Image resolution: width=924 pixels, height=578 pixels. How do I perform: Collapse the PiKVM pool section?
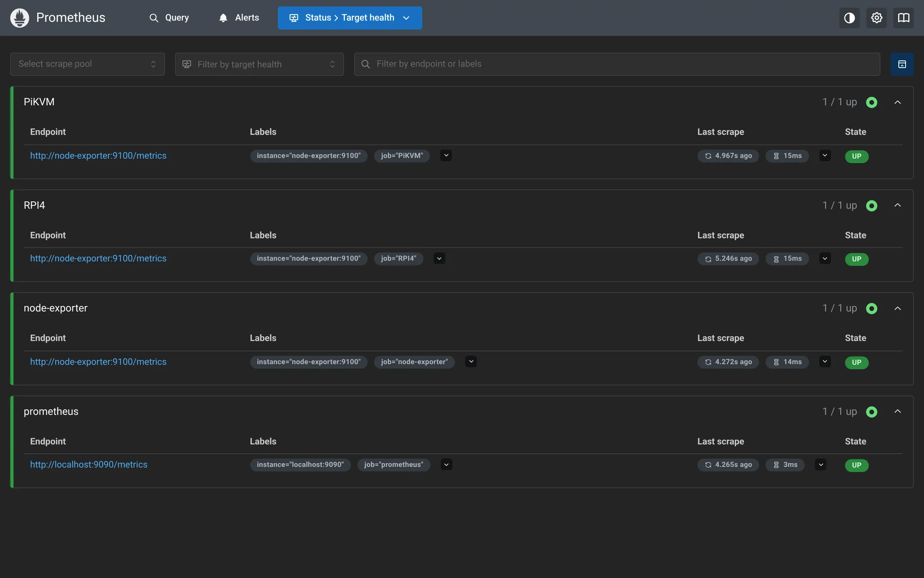tap(897, 102)
